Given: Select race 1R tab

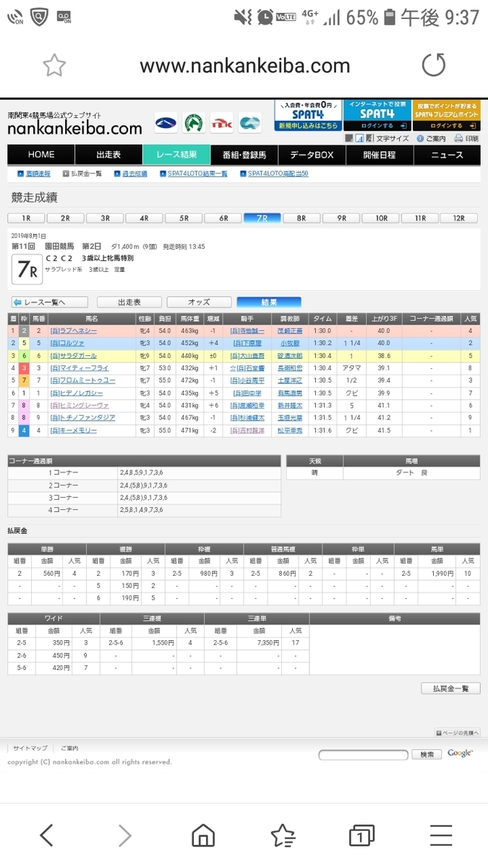Looking at the screenshot, I should (26, 218).
